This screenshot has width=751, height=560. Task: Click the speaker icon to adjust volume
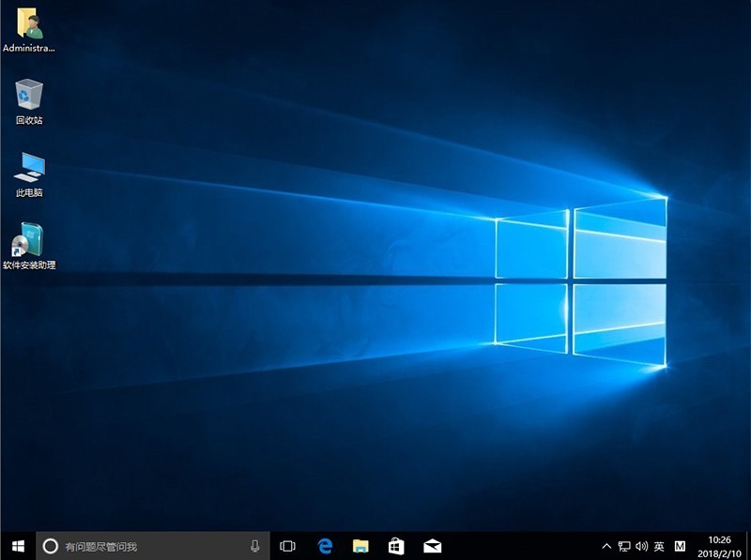coord(642,545)
